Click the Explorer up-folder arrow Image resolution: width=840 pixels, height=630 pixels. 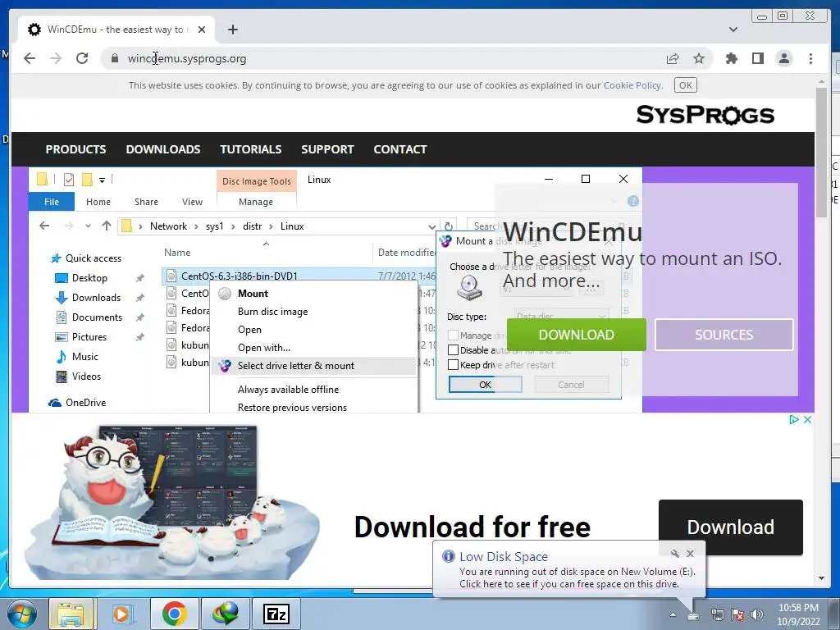(107, 226)
